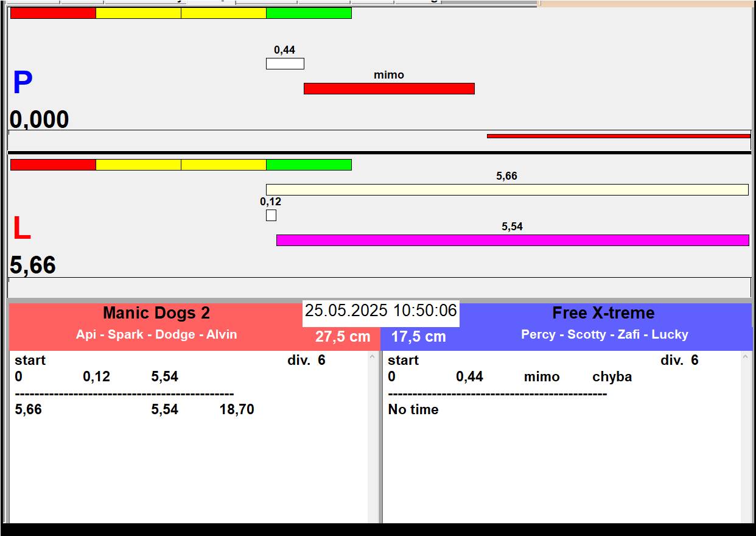Click the large 5,66 lane L time readout

pyautogui.click(x=33, y=266)
